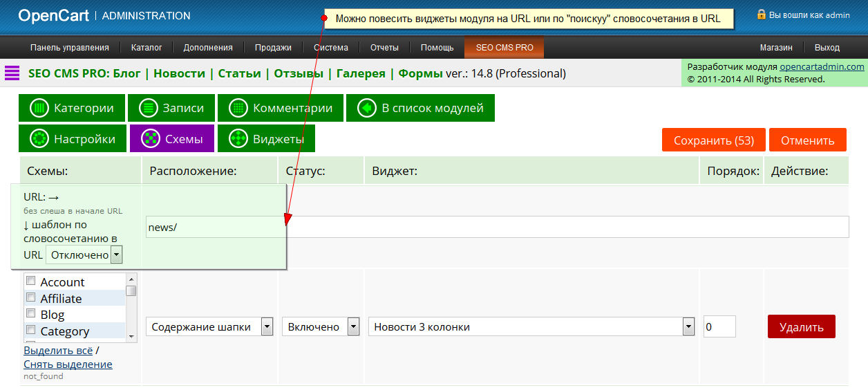Image resolution: width=868 pixels, height=388 pixels.
Task: Open the Содержание шапки position dropdown
Action: [209, 326]
